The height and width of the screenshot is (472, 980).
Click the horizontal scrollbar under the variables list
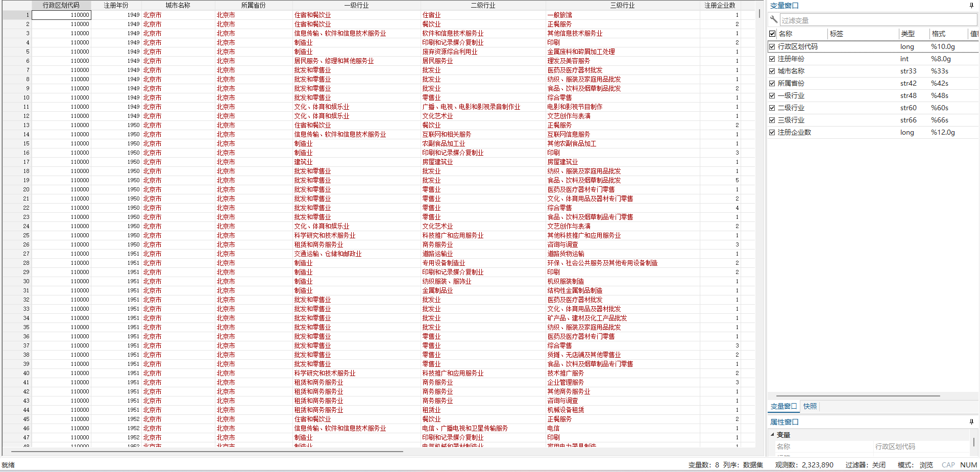(857, 395)
